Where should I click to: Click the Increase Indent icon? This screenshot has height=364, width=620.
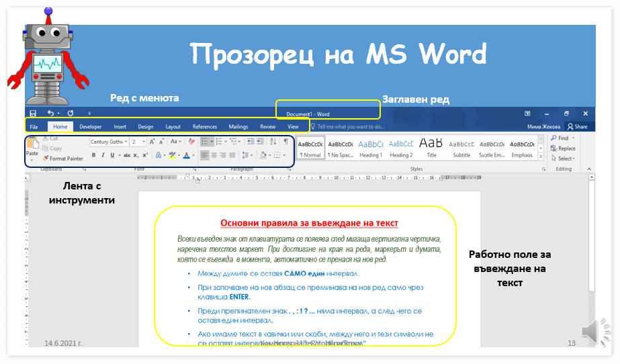tap(260, 142)
